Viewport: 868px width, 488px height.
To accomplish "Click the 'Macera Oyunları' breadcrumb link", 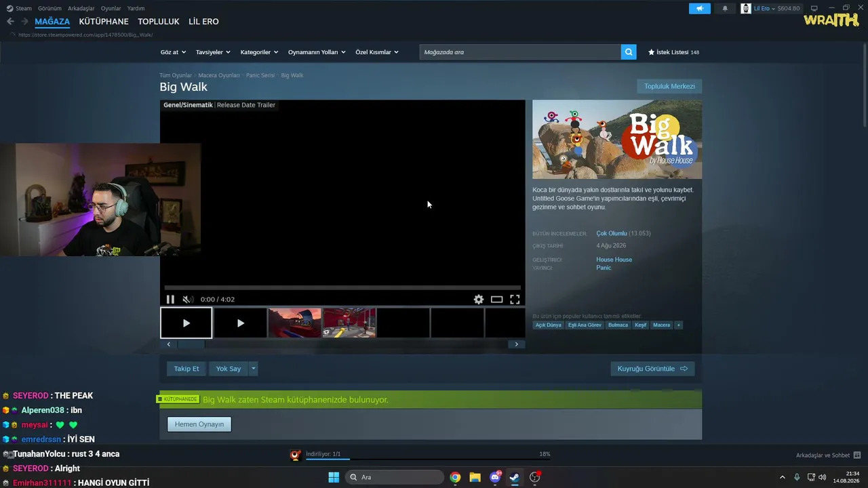I will pos(219,75).
